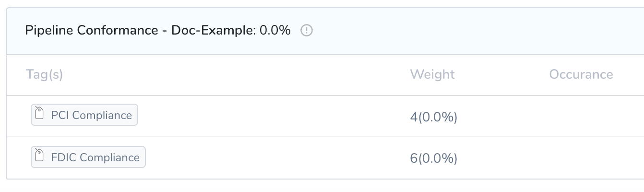The height and width of the screenshot is (192, 644).
Task: Click the info icon beside Pipeline Conformance percentage
Action: pyautogui.click(x=306, y=31)
